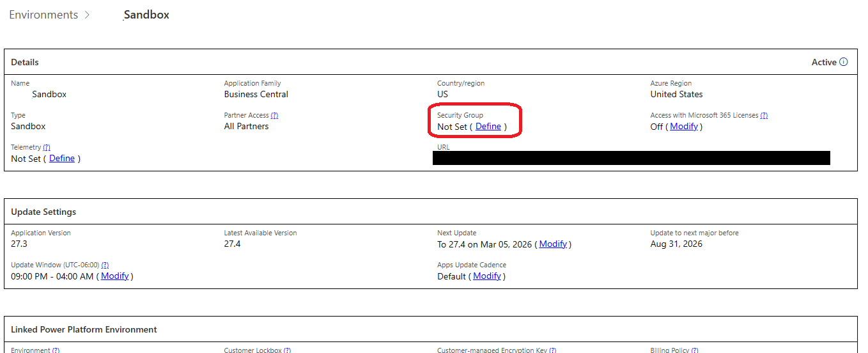Viewport: 868px width, 353px height.
Task: Open help for Access with Microsoft 365 Licenses
Action: tap(764, 116)
